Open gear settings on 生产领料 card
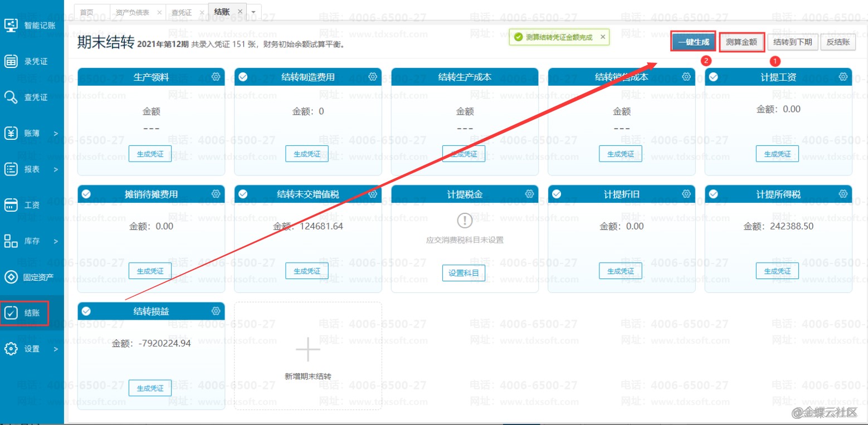The width and height of the screenshot is (868, 425). pyautogui.click(x=216, y=77)
